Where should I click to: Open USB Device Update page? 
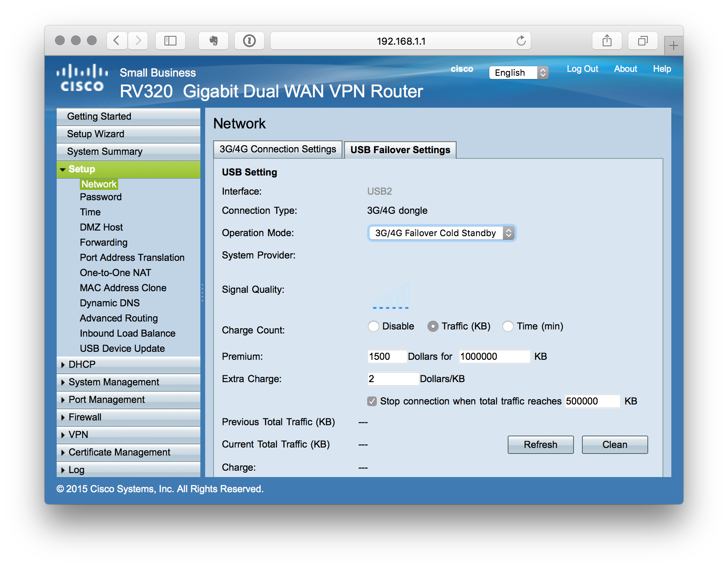tap(122, 349)
